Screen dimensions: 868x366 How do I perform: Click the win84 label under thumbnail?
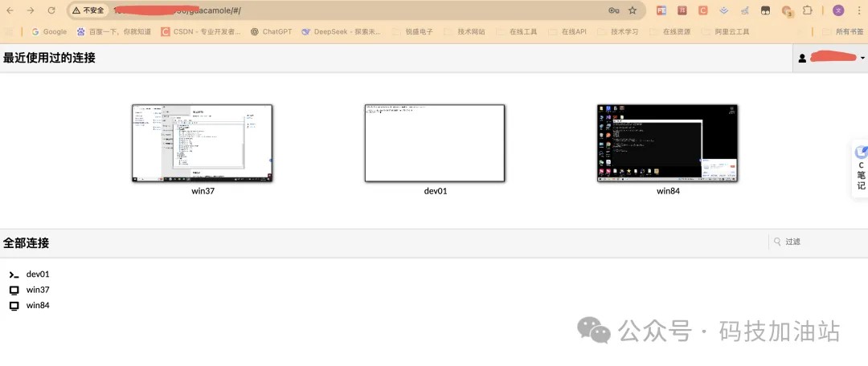[x=668, y=191]
